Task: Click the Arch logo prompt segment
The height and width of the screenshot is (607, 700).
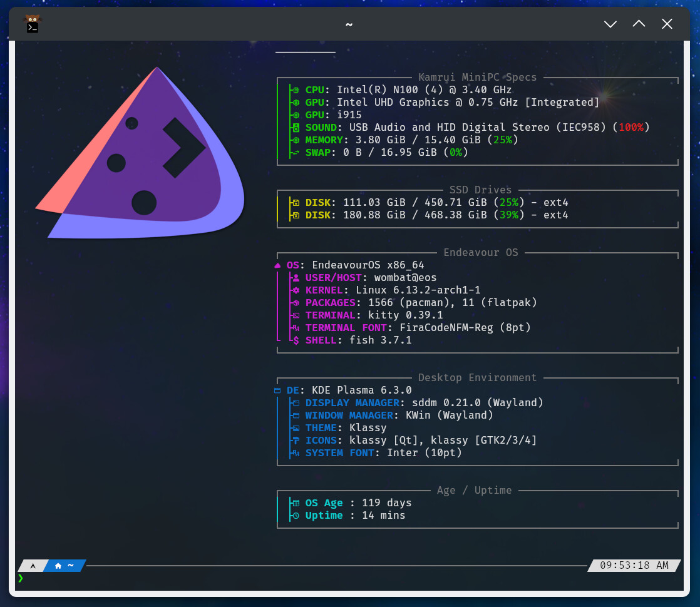Action: pyautogui.click(x=33, y=566)
